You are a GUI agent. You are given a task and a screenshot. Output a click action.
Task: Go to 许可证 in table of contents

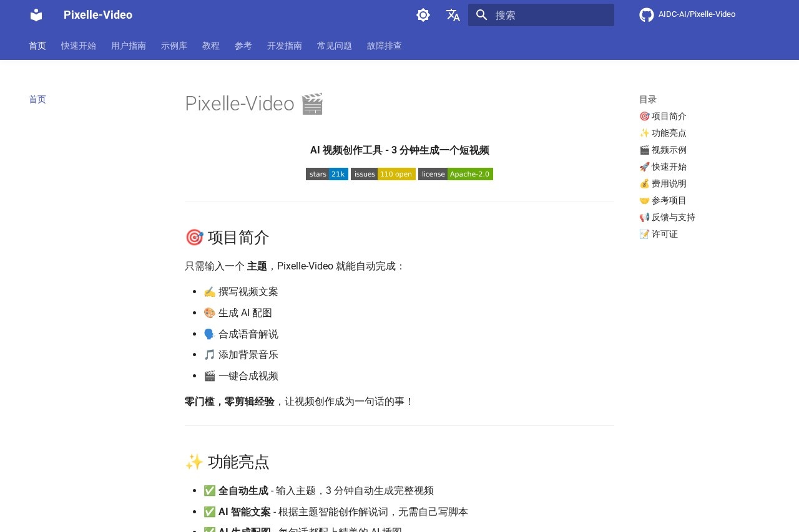click(659, 234)
